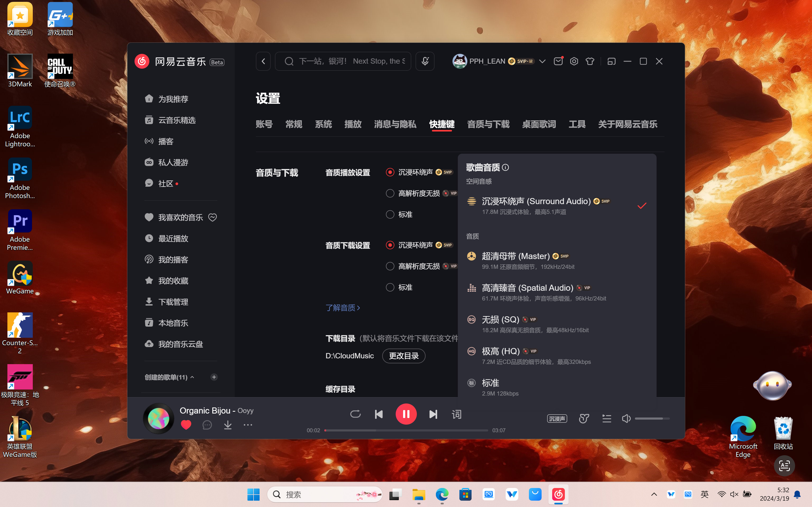
Task: Expand user account dropdown menu PPH_LEAN
Action: 542,61
